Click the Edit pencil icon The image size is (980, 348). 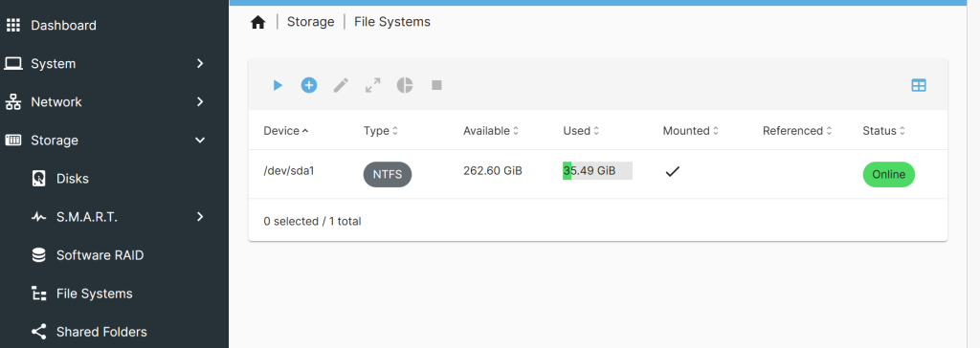341,86
